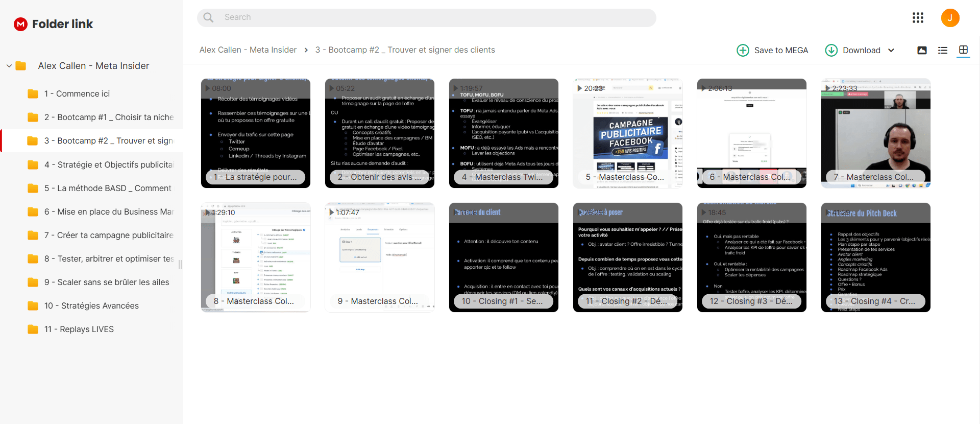Open video 12 - Closing #3 - Dé...
This screenshot has width=980, height=424.
752,257
